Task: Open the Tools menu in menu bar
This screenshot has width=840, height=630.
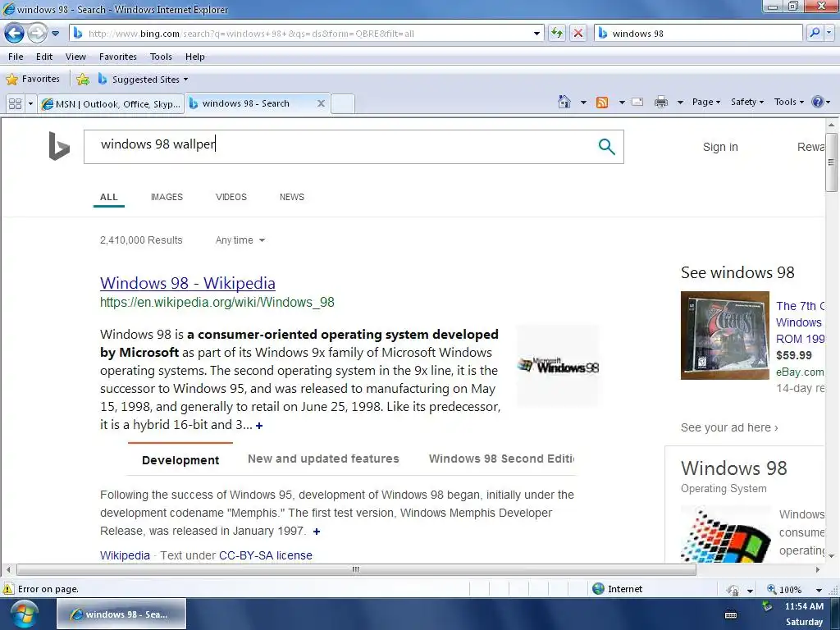Action: click(161, 57)
